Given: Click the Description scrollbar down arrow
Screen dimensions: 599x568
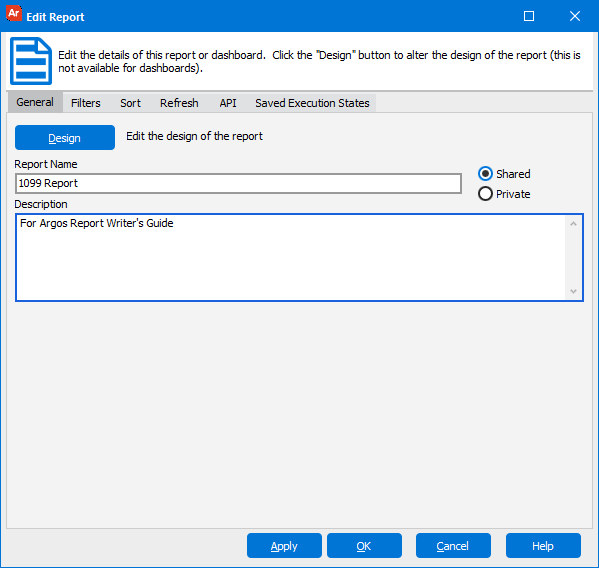Looking at the screenshot, I should tap(573, 291).
